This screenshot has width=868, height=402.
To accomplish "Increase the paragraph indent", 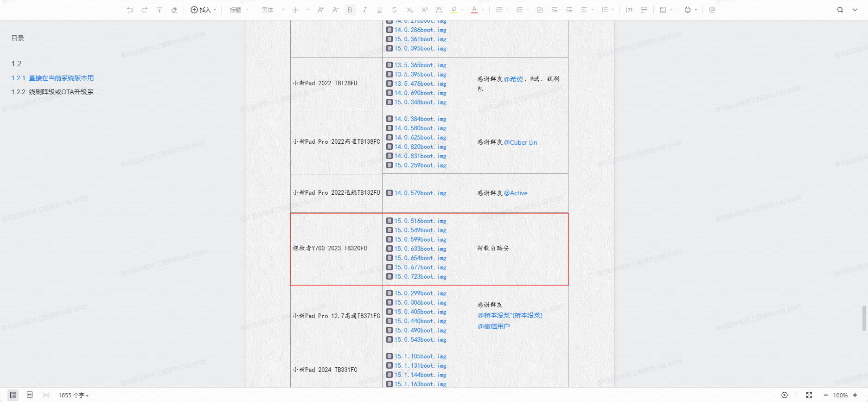I will pyautogui.click(x=569, y=10).
